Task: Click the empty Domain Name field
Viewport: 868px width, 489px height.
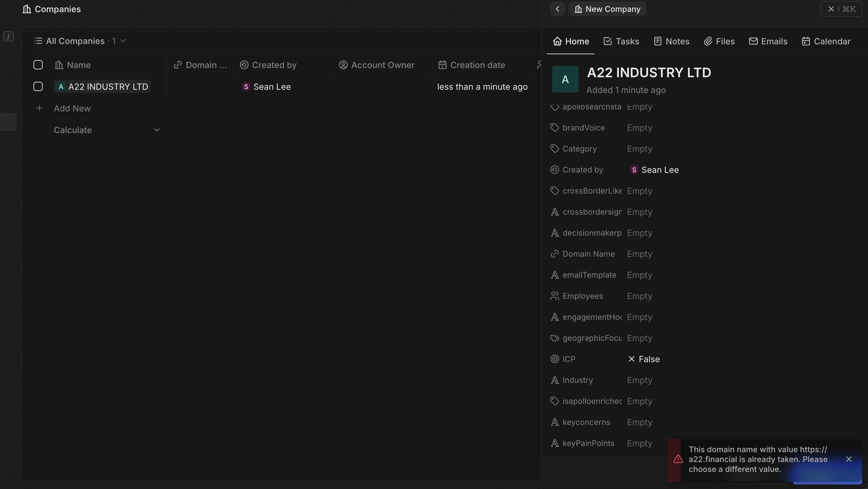Action: (x=640, y=254)
